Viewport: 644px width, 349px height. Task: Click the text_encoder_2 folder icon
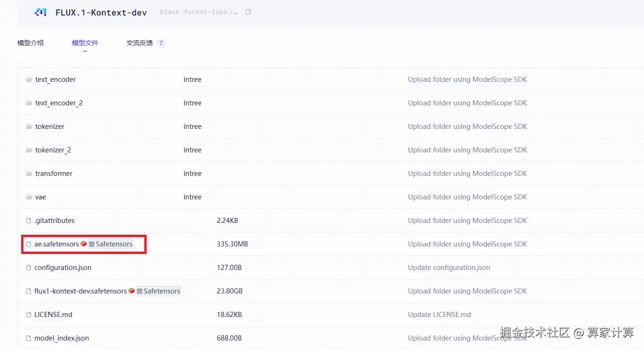(x=29, y=103)
